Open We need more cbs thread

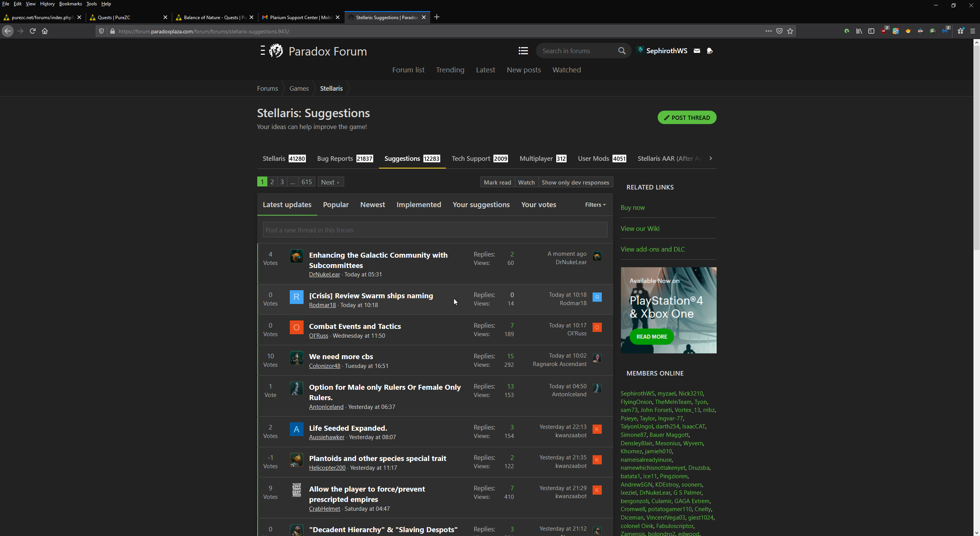[341, 357]
